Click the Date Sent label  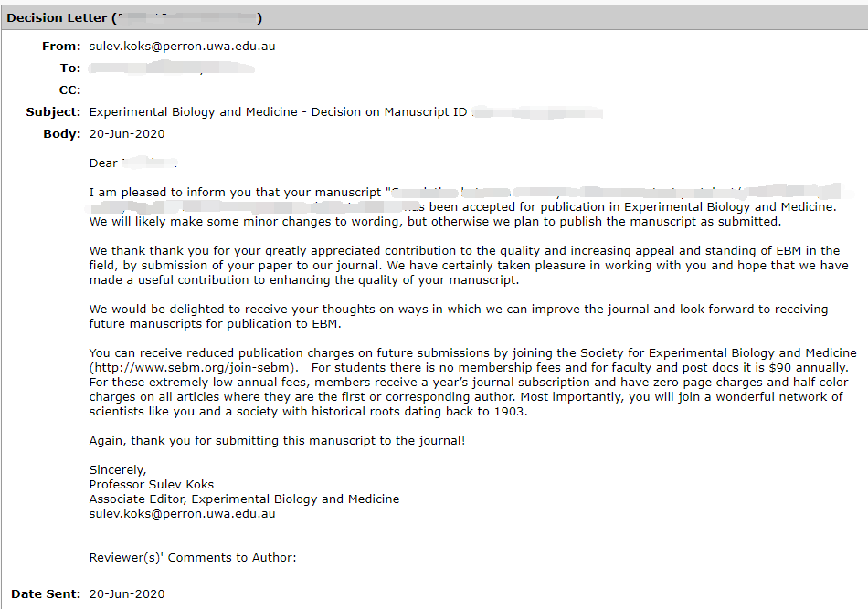[x=46, y=594]
